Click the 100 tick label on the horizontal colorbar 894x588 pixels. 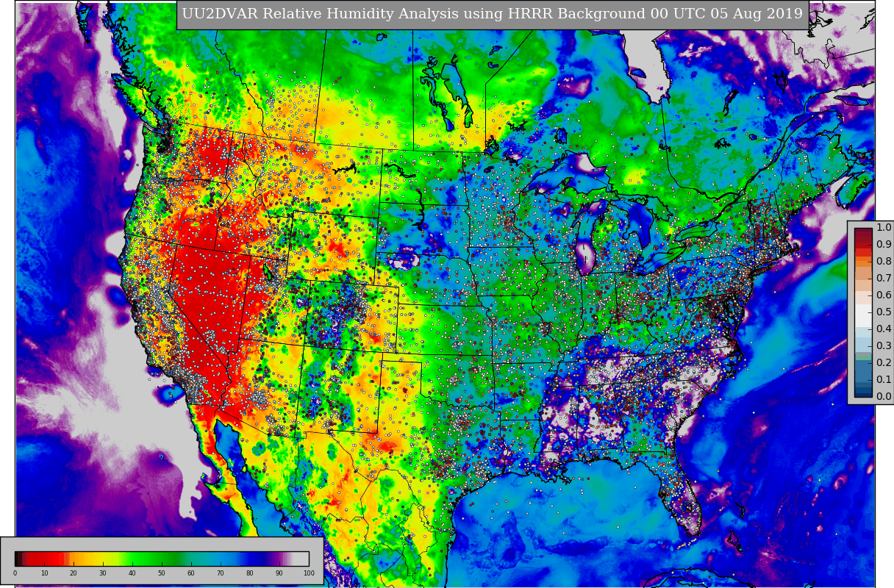point(309,573)
